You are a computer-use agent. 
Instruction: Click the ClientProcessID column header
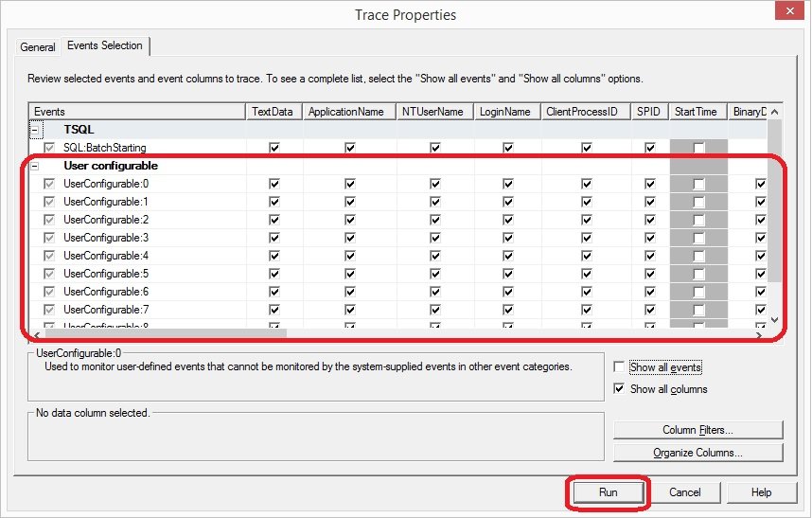(586, 112)
